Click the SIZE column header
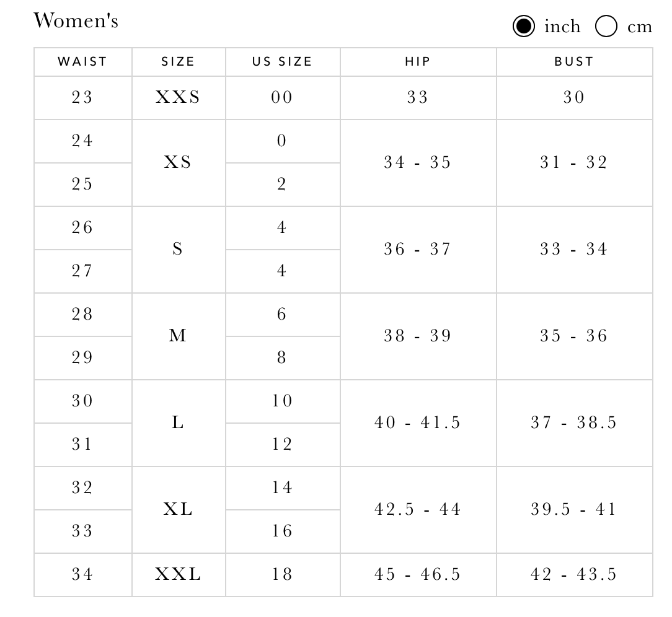The image size is (672, 617). [x=179, y=62]
